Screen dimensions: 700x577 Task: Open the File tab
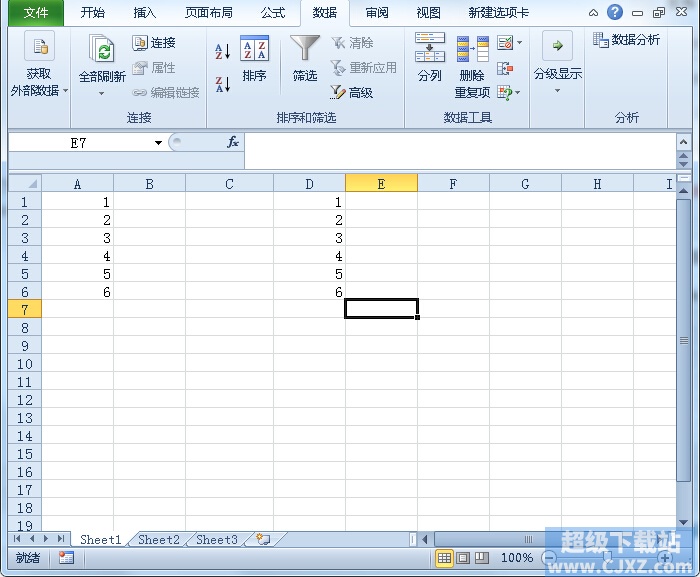pyautogui.click(x=36, y=13)
